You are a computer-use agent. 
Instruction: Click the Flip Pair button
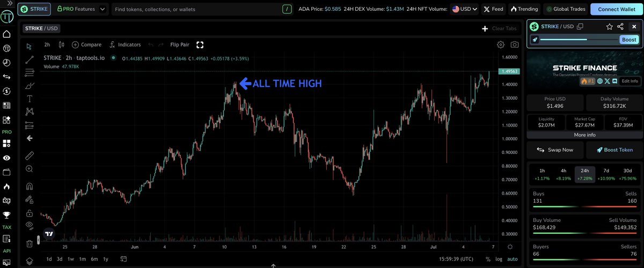click(x=179, y=45)
